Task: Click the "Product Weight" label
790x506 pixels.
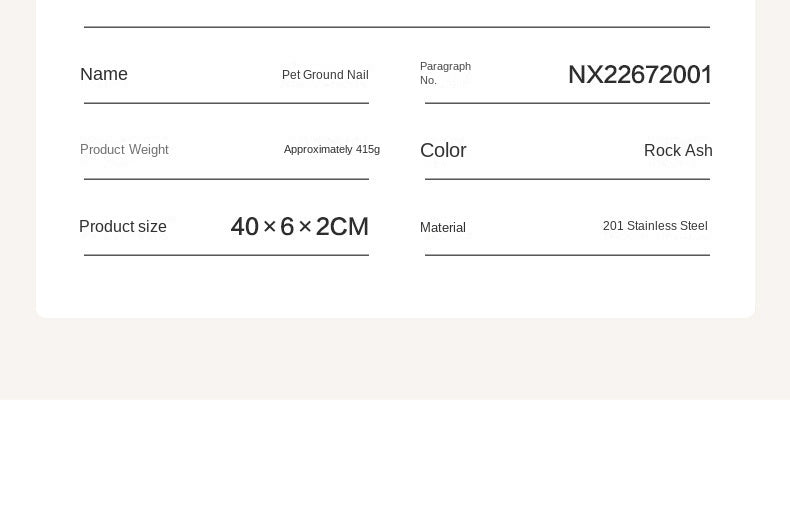Action: point(124,150)
